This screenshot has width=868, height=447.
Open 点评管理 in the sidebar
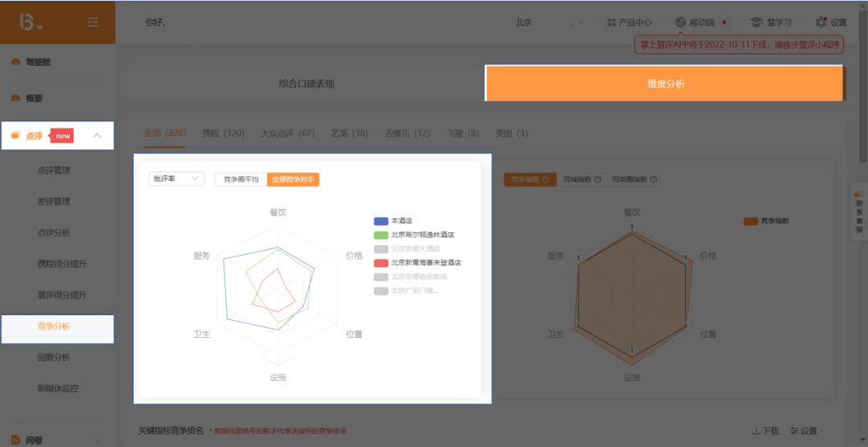[54, 170]
